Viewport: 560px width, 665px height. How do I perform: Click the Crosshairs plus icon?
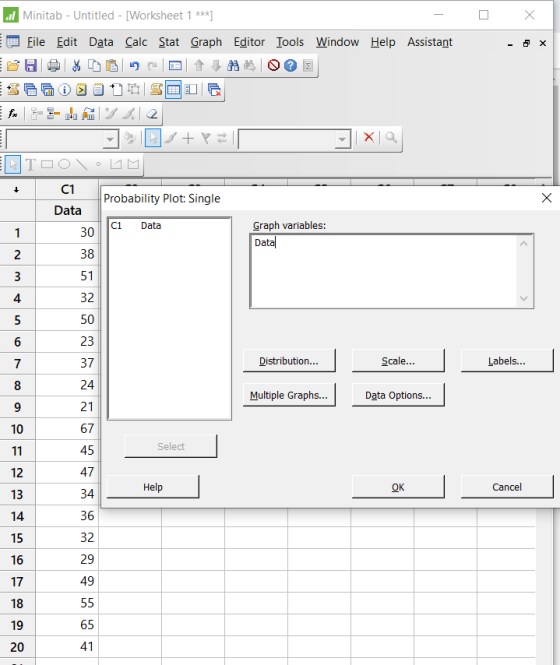188,138
